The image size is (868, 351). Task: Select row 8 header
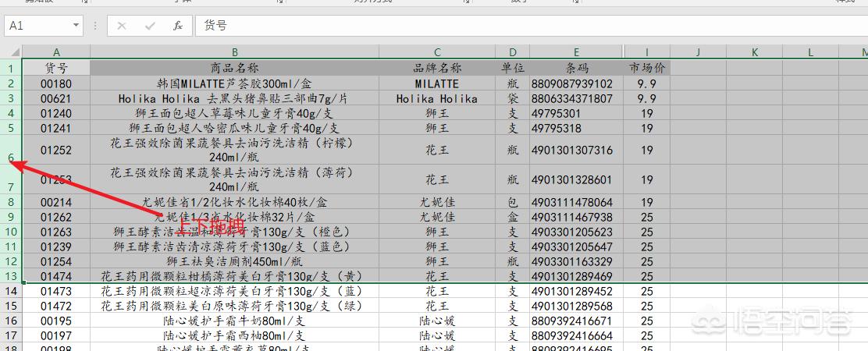(x=11, y=202)
